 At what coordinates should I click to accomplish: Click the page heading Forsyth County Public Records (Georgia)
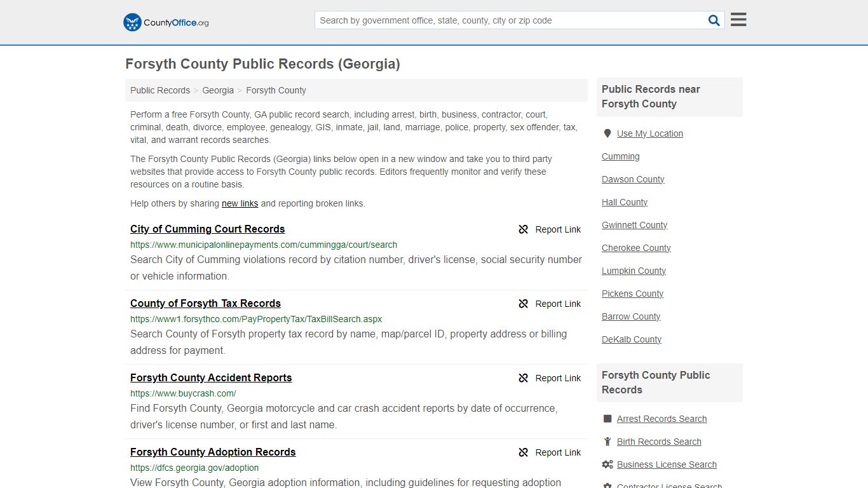262,64
